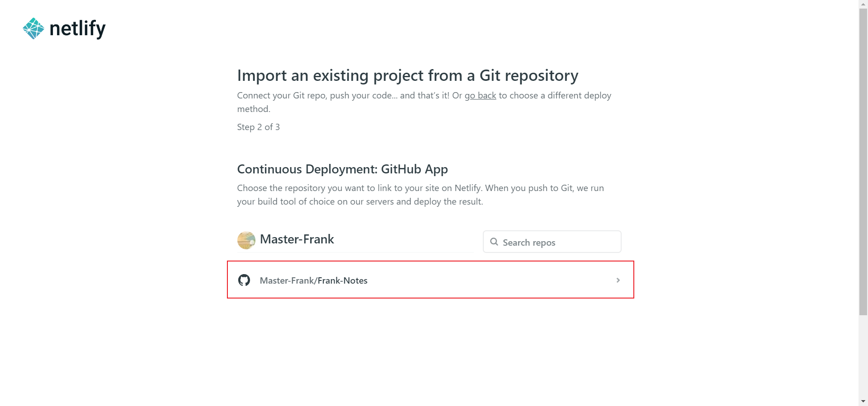Click the Master-Frank avatar image
This screenshot has width=868, height=406.
coord(246,240)
